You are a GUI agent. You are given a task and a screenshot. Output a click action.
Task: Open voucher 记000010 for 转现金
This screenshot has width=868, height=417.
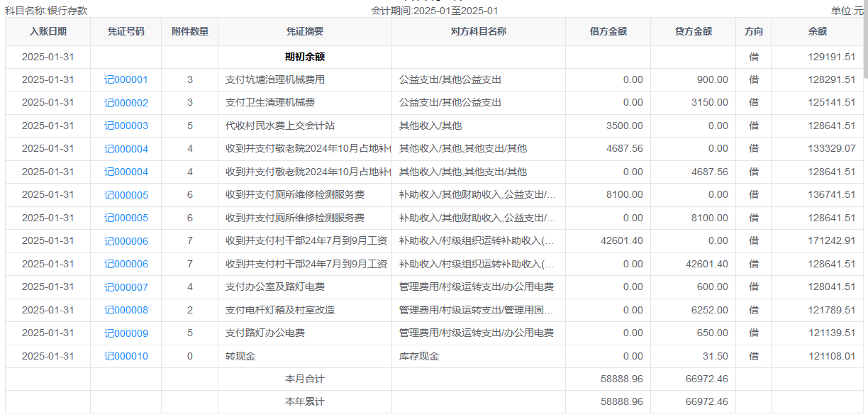click(126, 356)
